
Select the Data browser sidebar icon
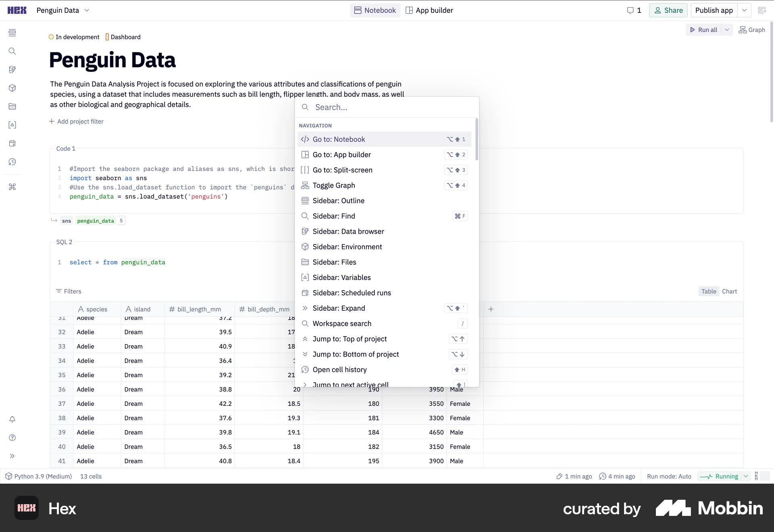(x=12, y=69)
